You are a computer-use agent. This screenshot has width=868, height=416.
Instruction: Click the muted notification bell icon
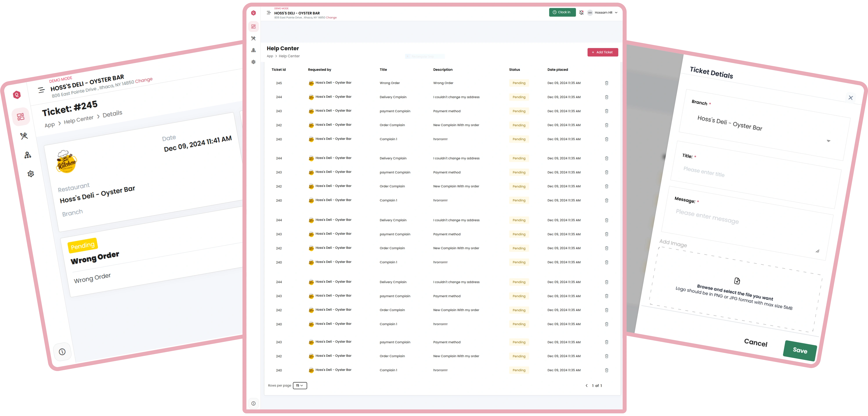581,13
